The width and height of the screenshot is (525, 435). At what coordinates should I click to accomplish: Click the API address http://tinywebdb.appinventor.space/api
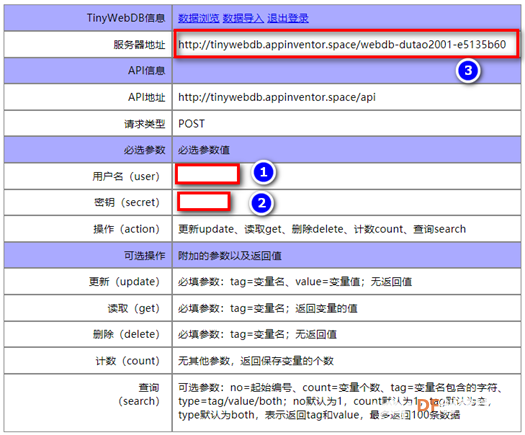tap(277, 97)
